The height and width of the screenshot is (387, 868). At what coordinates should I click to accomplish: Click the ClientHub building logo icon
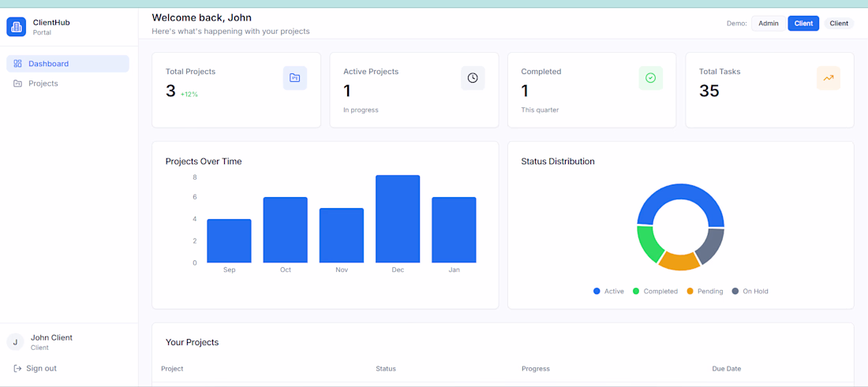[x=16, y=27]
